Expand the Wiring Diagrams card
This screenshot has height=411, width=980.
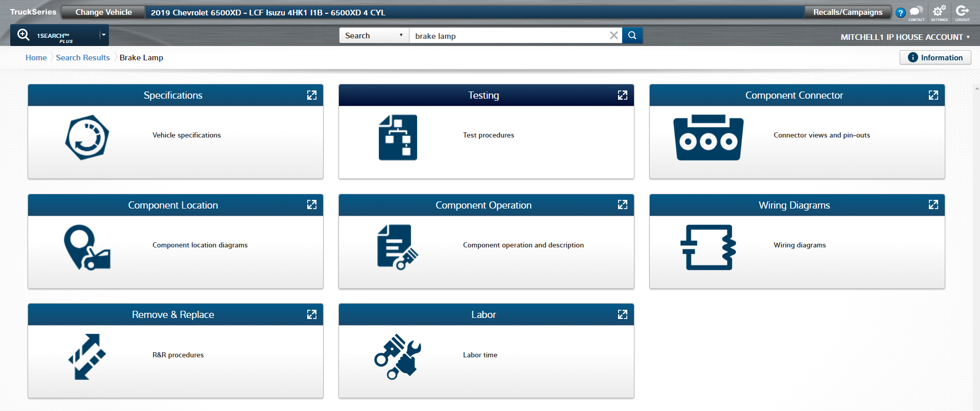933,205
